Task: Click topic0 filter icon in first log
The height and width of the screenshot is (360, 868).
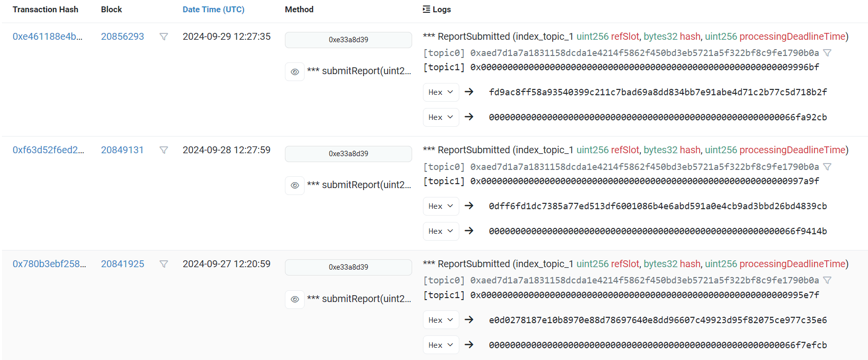Action: click(827, 53)
